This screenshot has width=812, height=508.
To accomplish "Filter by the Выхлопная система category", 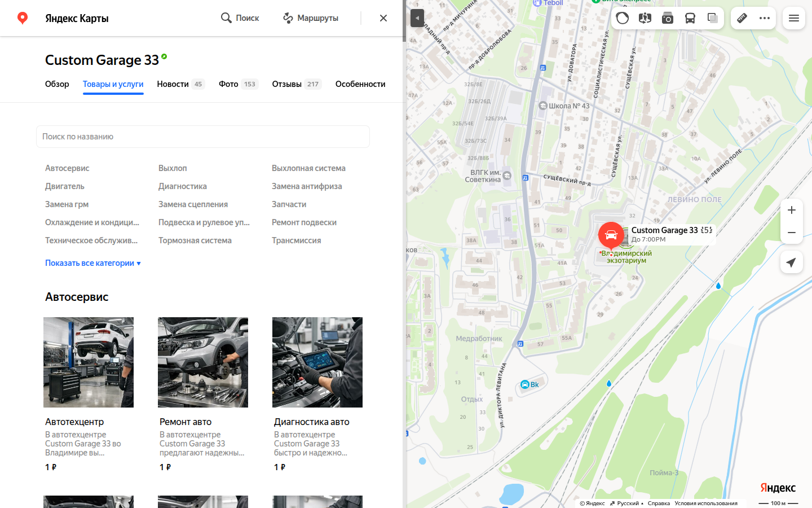I will coord(308,168).
